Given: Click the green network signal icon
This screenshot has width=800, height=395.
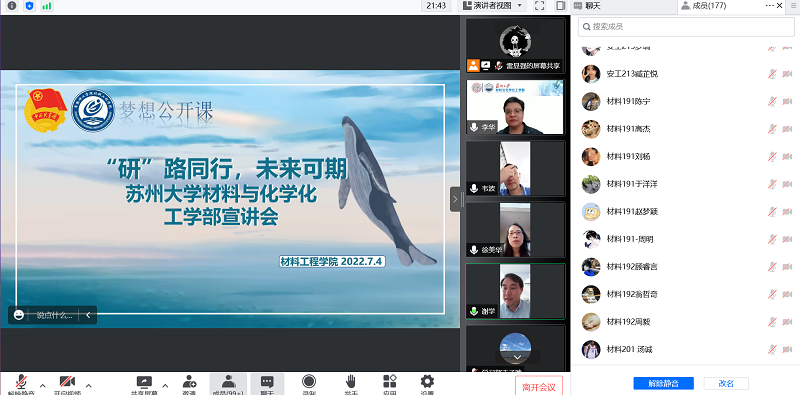Looking at the screenshot, I should pos(46,6).
